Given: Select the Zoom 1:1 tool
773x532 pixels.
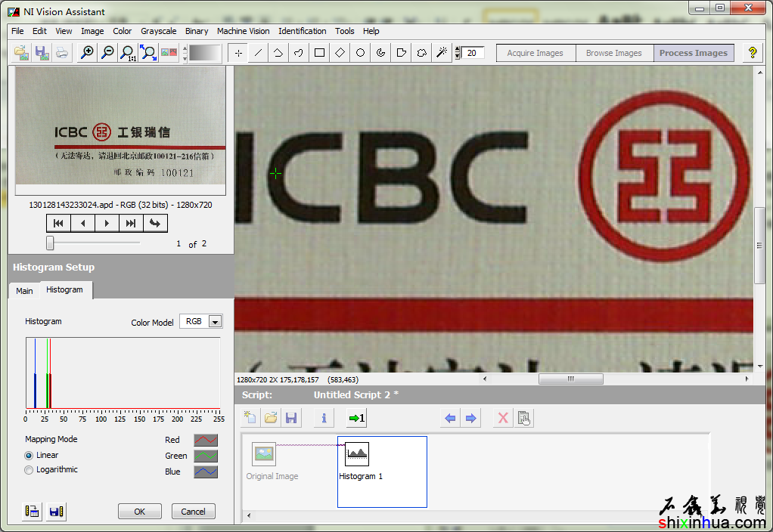Looking at the screenshot, I should point(128,53).
